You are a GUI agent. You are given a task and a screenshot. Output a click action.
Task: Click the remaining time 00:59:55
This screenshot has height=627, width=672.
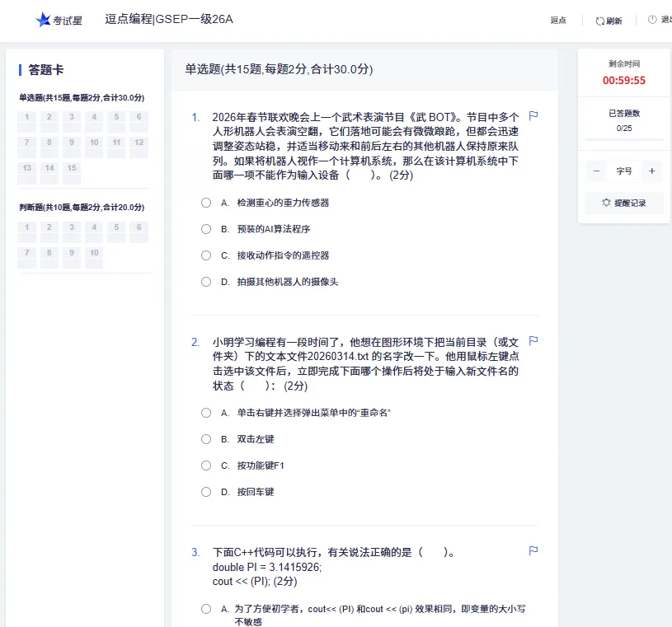(x=624, y=81)
